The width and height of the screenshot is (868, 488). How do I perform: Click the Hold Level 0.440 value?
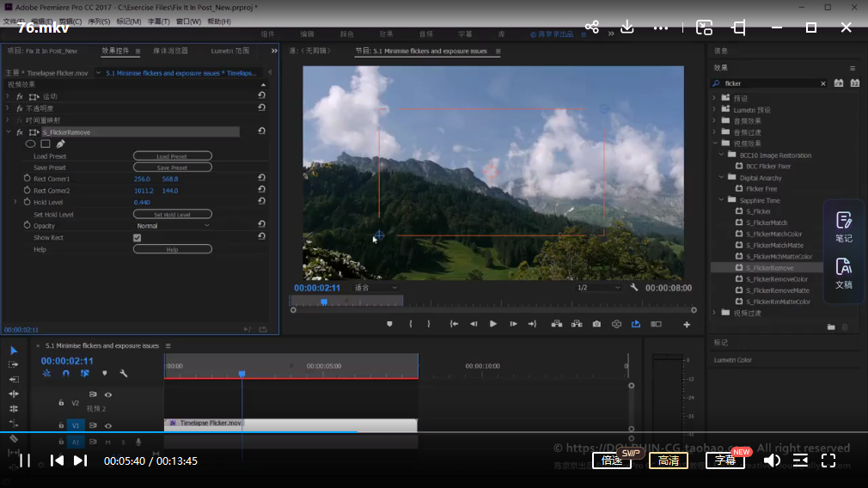coord(142,203)
